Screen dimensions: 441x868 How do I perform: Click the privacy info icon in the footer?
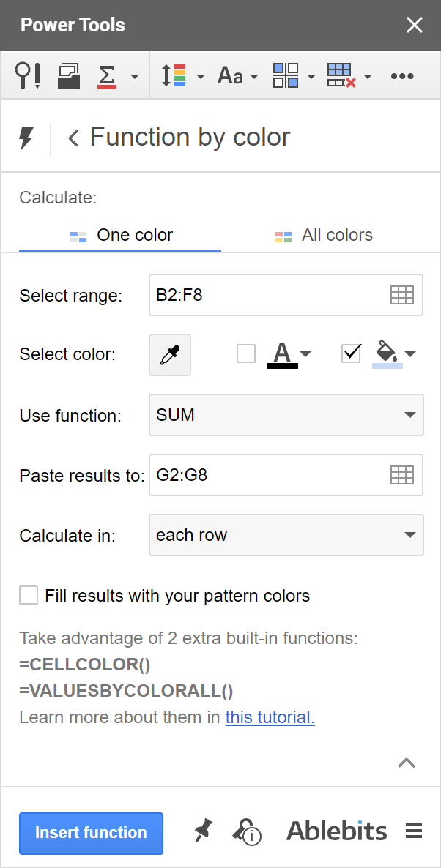pyautogui.click(x=247, y=831)
